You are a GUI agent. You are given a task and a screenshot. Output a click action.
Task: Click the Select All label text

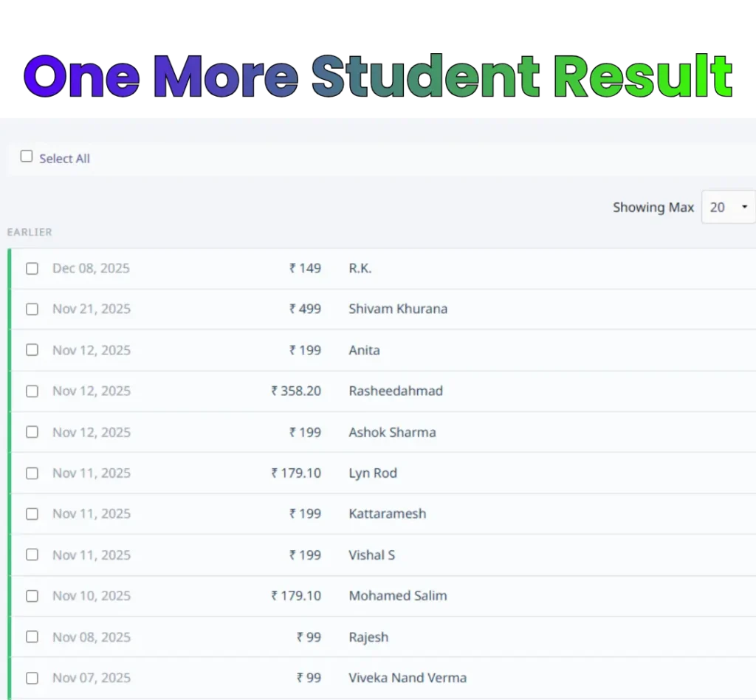pos(65,159)
